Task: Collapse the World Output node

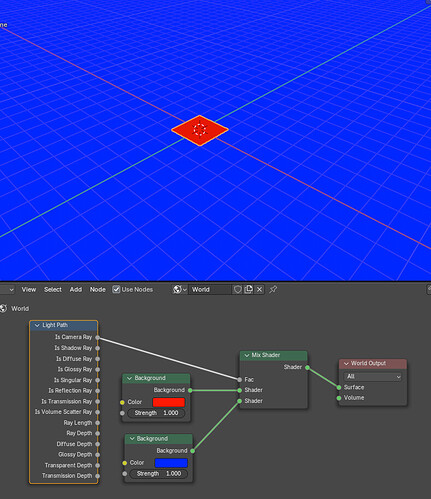Action: (x=346, y=363)
